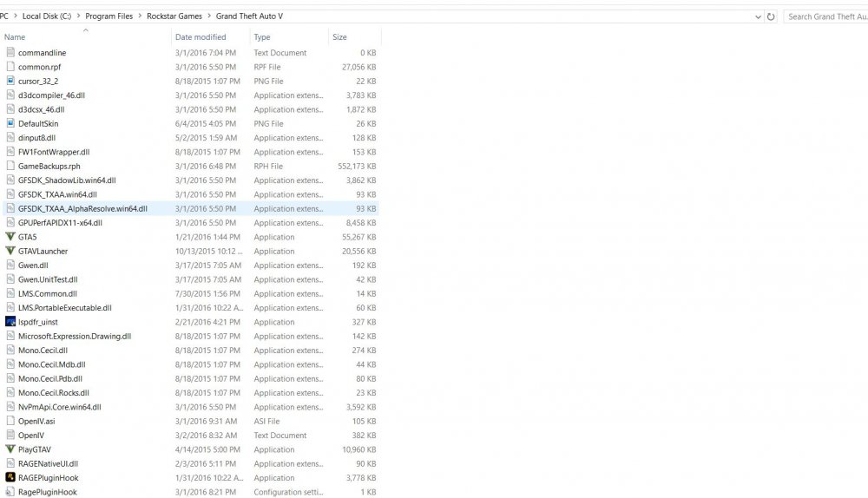The width and height of the screenshot is (868, 498).
Task: Click the Configuration settings type cell
Action: click(288, 492)
